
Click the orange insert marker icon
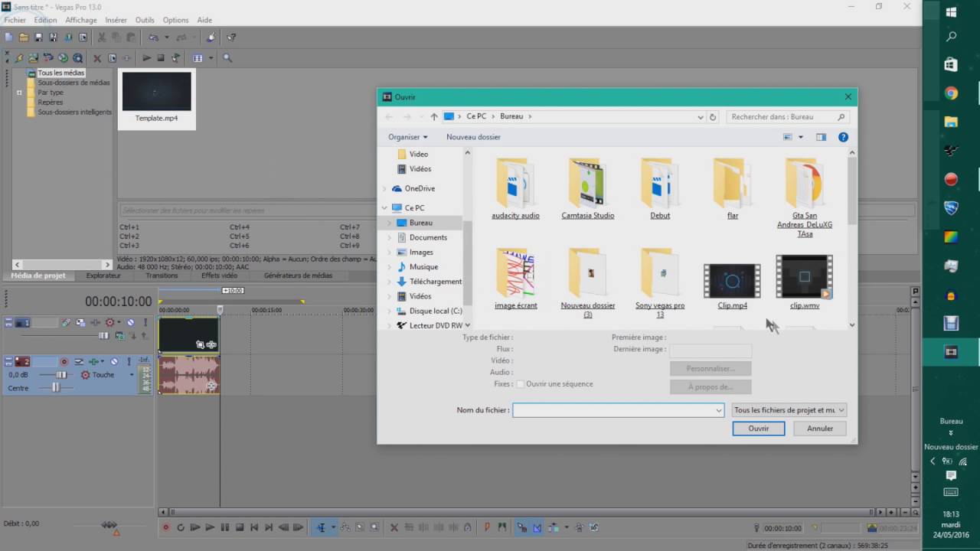(x=487, y=527)
